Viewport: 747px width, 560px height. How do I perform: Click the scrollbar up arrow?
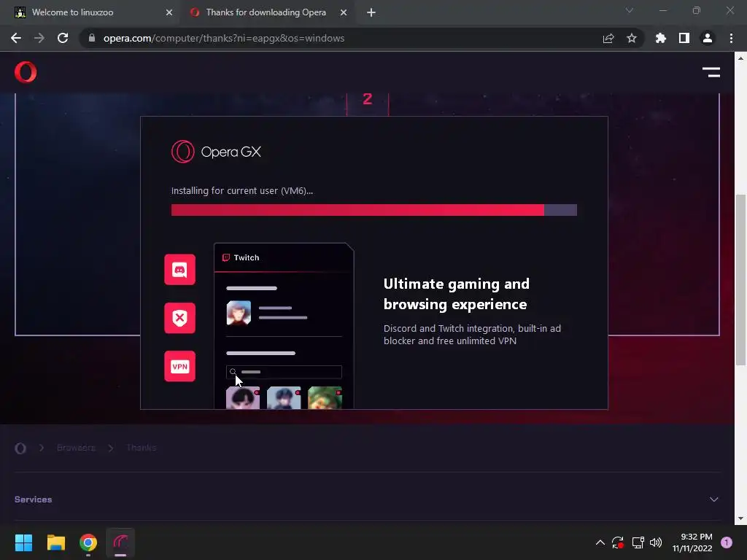pyautogui.click(x=740, y=58)
